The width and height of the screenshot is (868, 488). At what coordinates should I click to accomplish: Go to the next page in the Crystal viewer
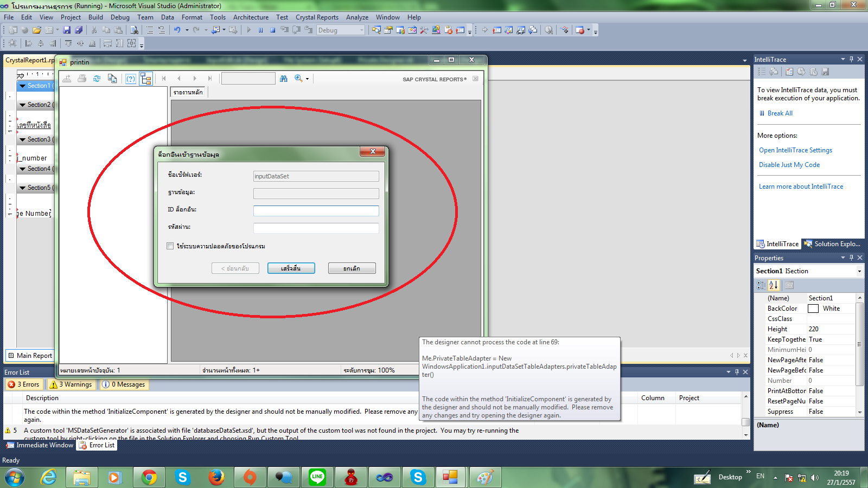pyautogui.click(x=195, y=79)
